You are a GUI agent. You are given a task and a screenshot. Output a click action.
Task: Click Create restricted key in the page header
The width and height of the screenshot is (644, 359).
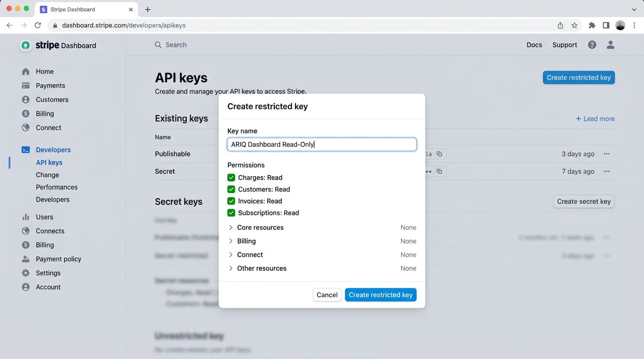pos(578,78)
